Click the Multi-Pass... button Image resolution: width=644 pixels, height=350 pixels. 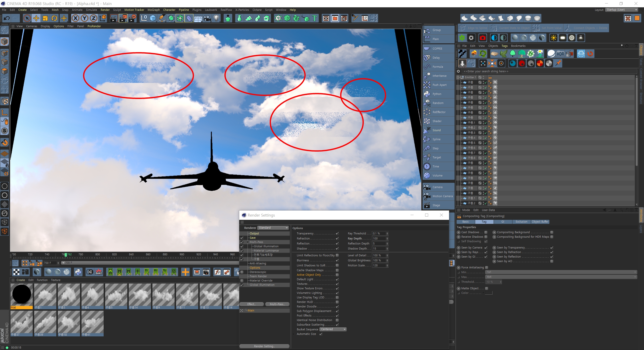coord(277,304)
